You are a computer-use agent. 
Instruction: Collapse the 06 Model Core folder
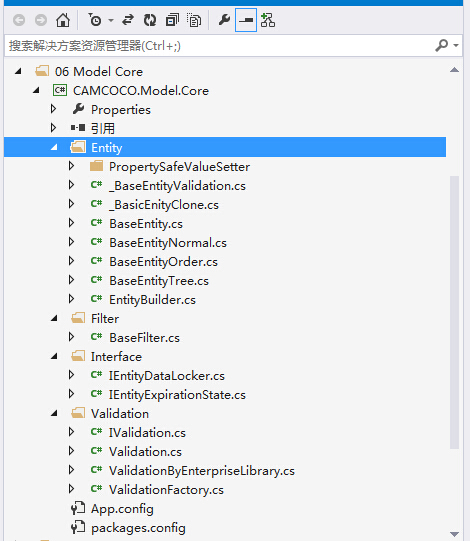tap(18, 71)
